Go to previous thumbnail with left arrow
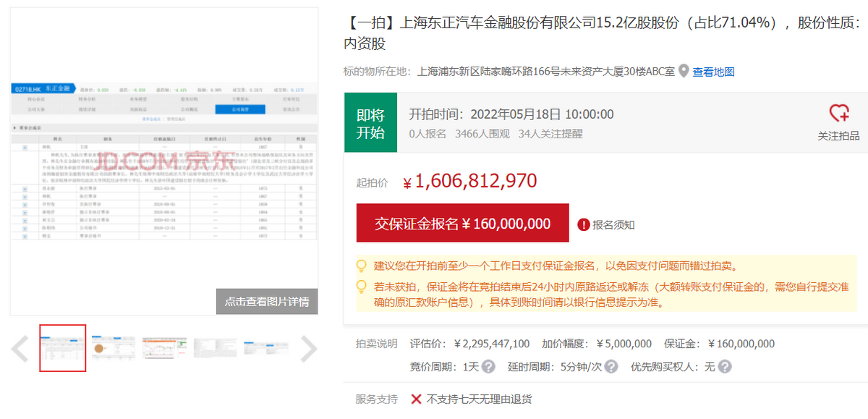Viewport: 868px width, 419px height. point(20,349)
